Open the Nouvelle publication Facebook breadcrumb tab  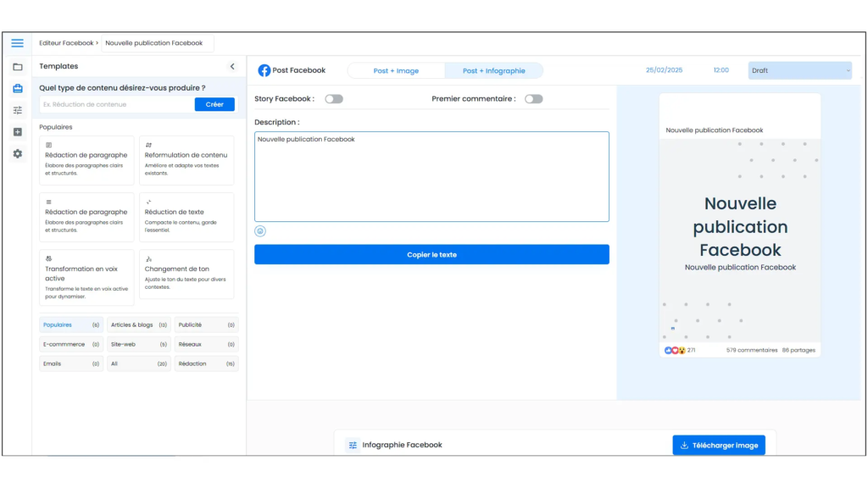pos(157,43)
